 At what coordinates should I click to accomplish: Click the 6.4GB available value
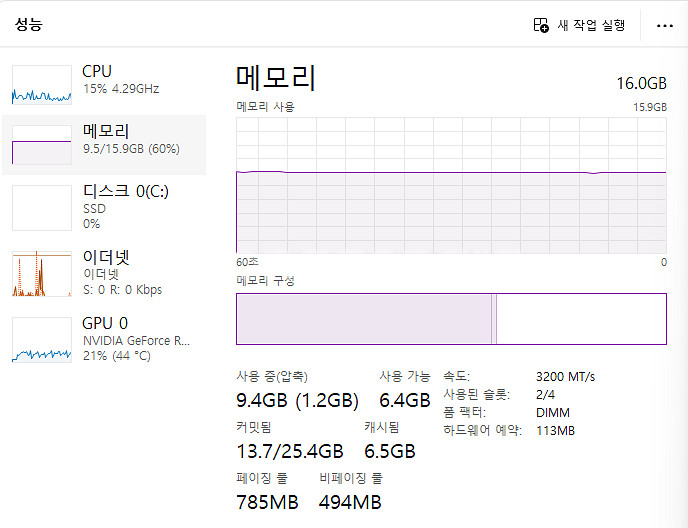pos(405,400)
